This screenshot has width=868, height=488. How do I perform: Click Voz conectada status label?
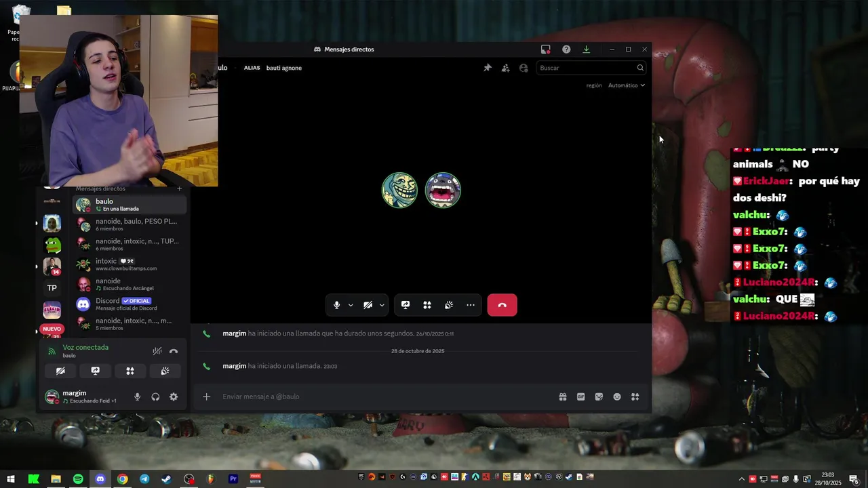point(85,348)
